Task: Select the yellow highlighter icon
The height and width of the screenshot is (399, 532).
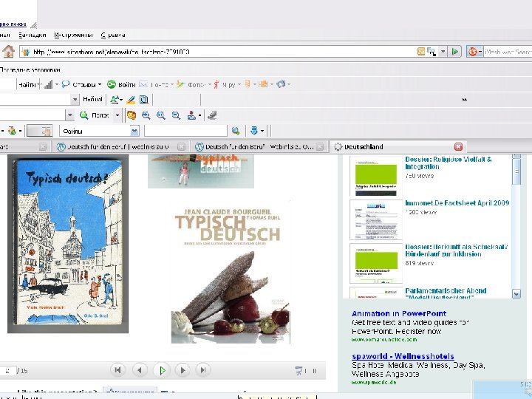Action: point(131,100)
